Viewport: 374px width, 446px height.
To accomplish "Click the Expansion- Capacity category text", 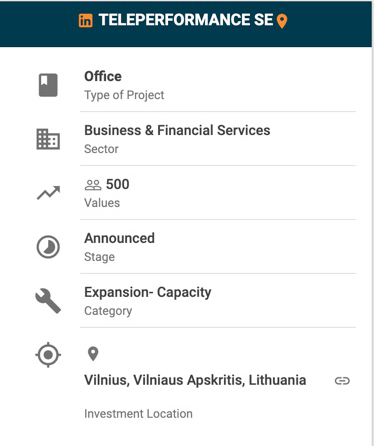I will 148,293.
